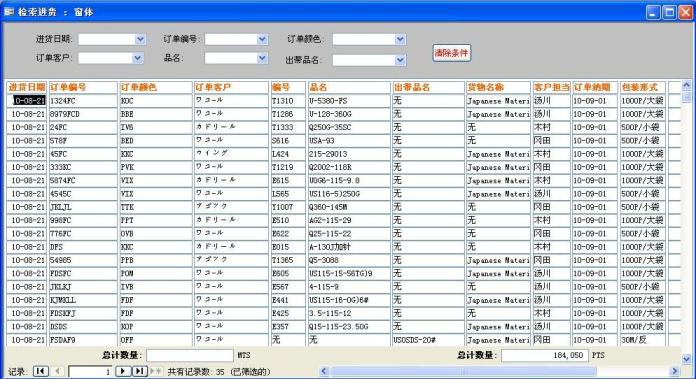Click packaging cell 30M/反

642,340
